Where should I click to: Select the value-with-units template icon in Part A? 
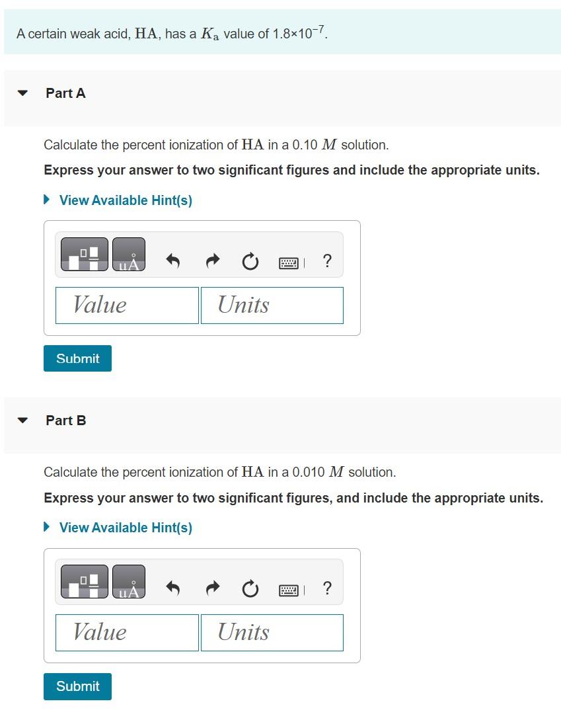point(84,253)
